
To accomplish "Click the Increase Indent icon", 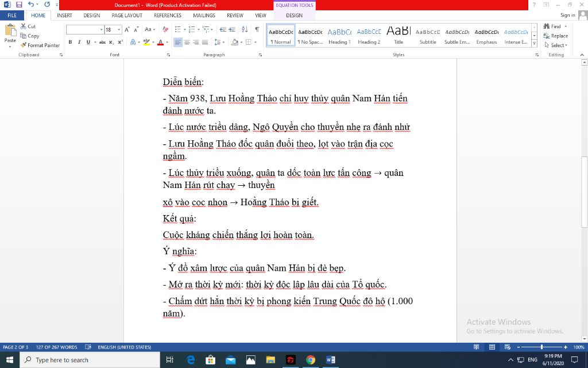I will pos(232,30).
